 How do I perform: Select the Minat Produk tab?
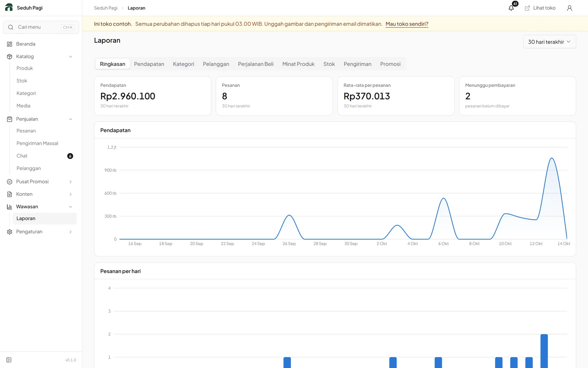(298, 64)
